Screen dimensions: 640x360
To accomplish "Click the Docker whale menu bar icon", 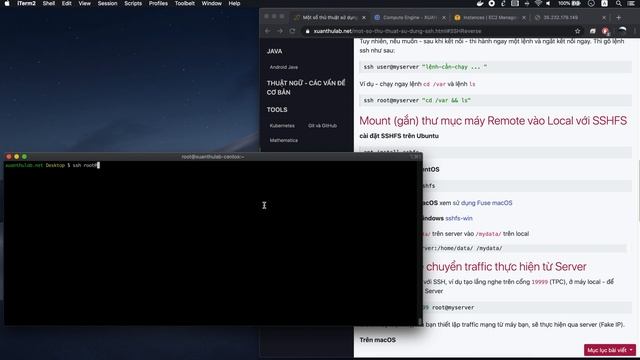I will 480,4.
